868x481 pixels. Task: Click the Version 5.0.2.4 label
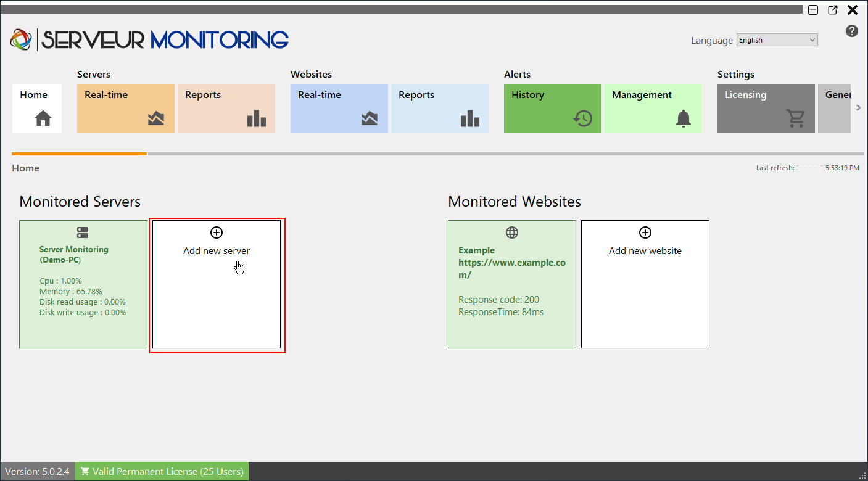coord(38,472)
